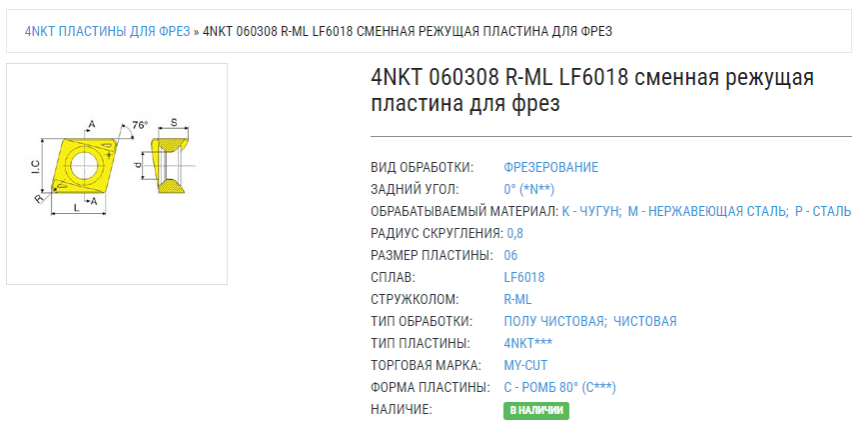Open the М - НЕРЖАВЕЮЩАЯ СТАЛЬ material link
Viewport: 868px width, 434px height.
coord(707,211)
